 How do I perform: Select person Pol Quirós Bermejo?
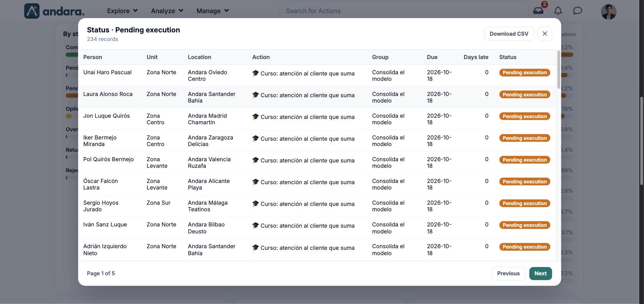tap(108, 159)
